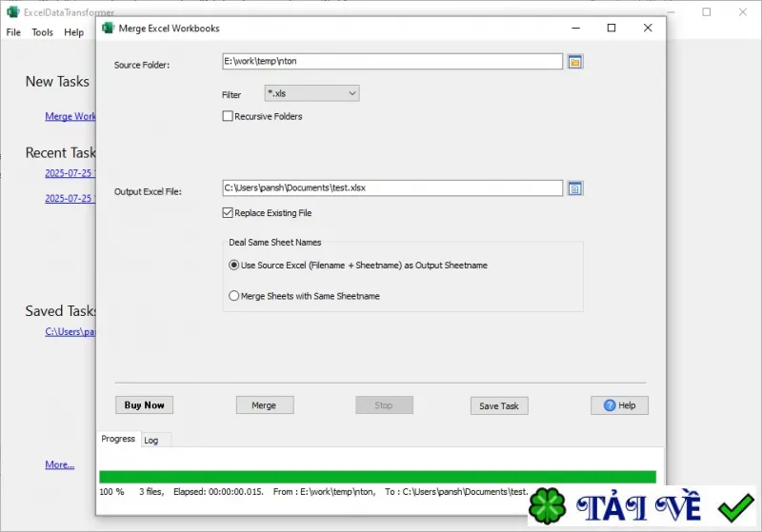Viewport: 762px width, 532px height.
Task: Click the 'New Tasks' heading in main window
Action: point(57,82)
